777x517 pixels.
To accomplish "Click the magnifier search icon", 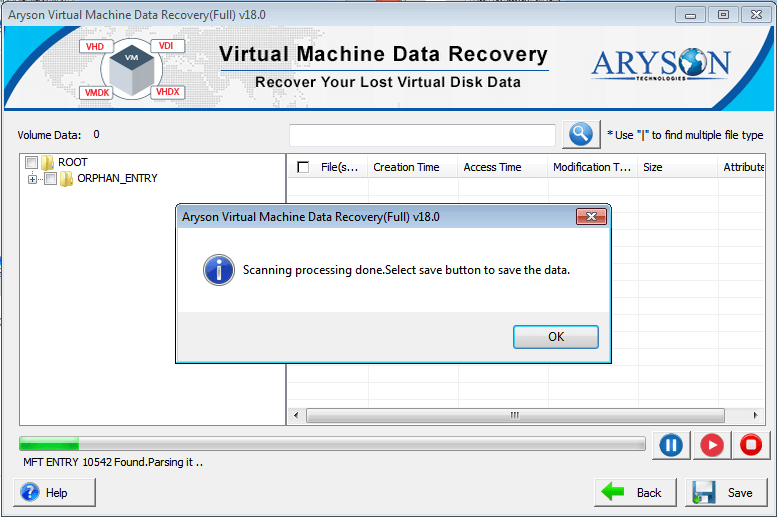I will tap(581, 134).
